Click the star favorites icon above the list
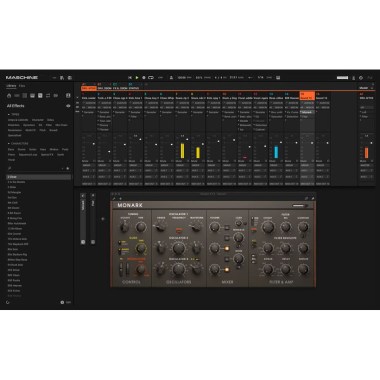This screenshot has height=380, width=380. click(x=68, y=168)
